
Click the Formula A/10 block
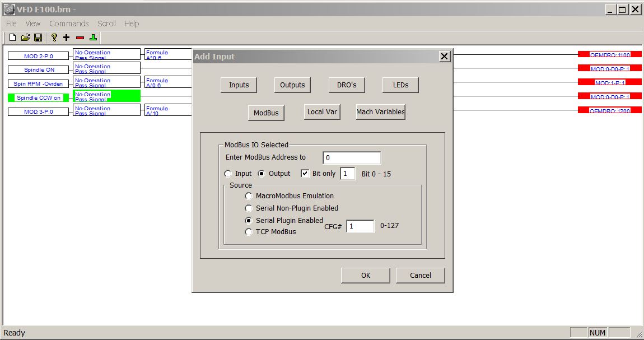168,110
